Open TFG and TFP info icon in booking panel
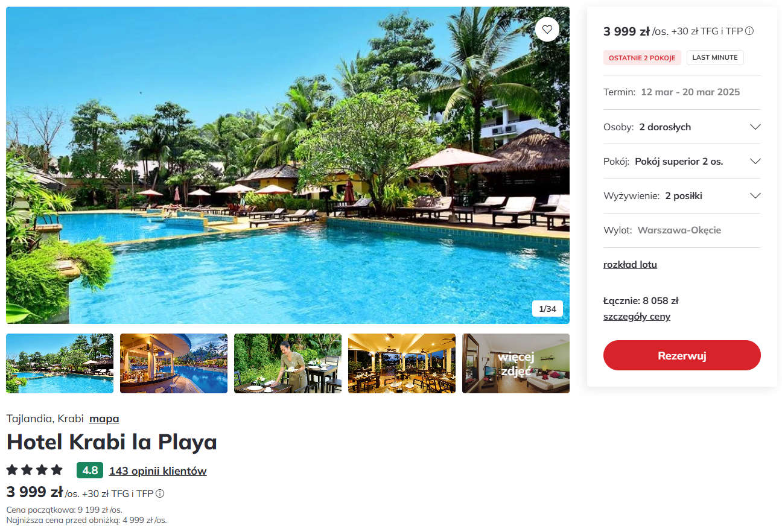The height and width of the screenshot is (532, 782). click(x=749, y=31)
